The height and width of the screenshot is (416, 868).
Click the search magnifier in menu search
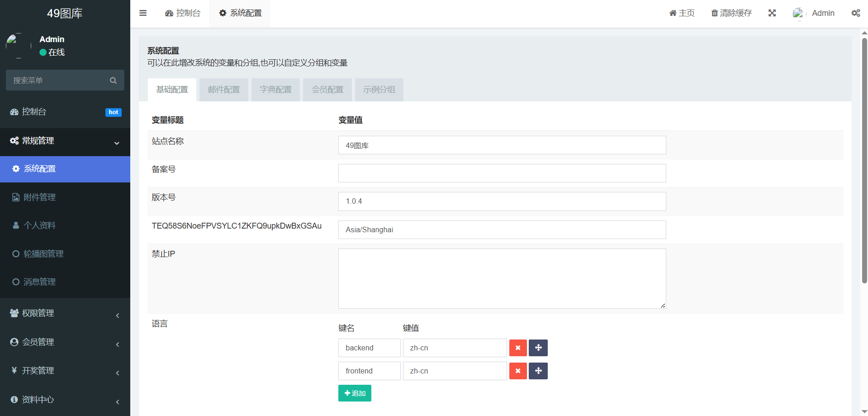(113, 81)
